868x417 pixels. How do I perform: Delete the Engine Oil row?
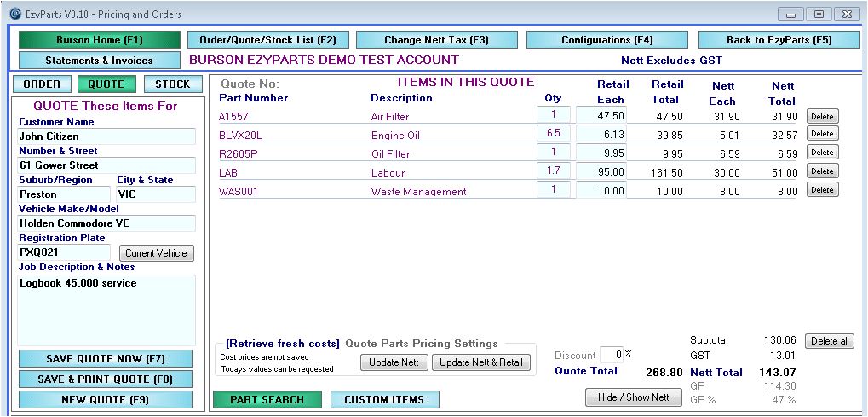pos(823,134)
